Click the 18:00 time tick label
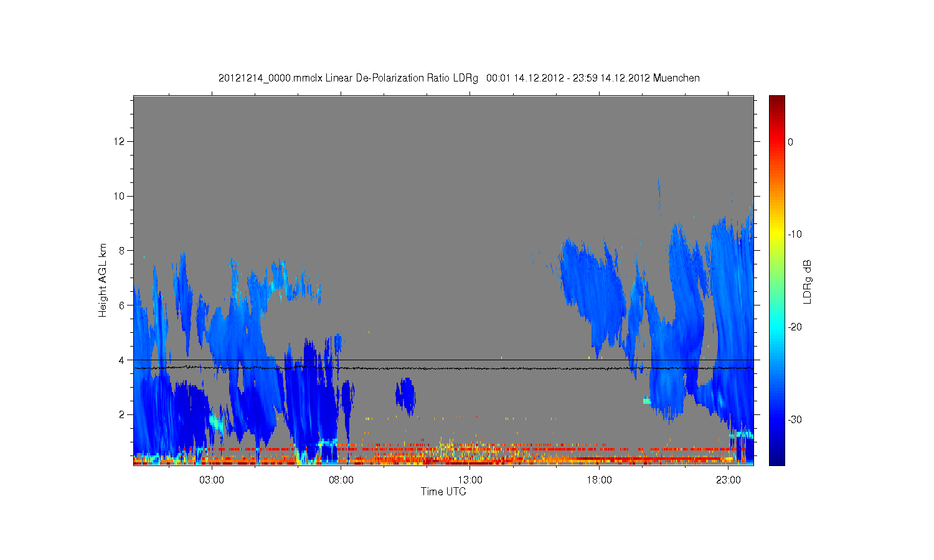Image resolution: width=934 pixels, height=560 pixels. [599, 480]
